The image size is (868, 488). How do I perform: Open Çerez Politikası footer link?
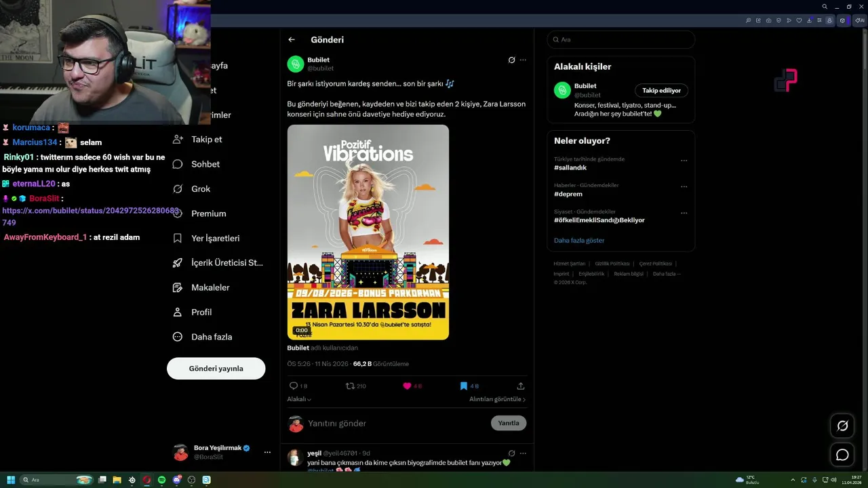tap(656, 264)
